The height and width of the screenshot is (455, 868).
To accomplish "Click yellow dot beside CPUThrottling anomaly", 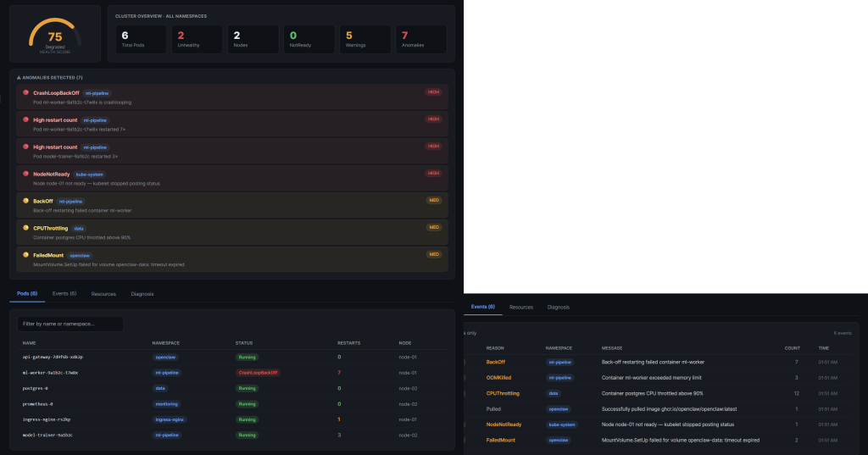I will point(26,228).
